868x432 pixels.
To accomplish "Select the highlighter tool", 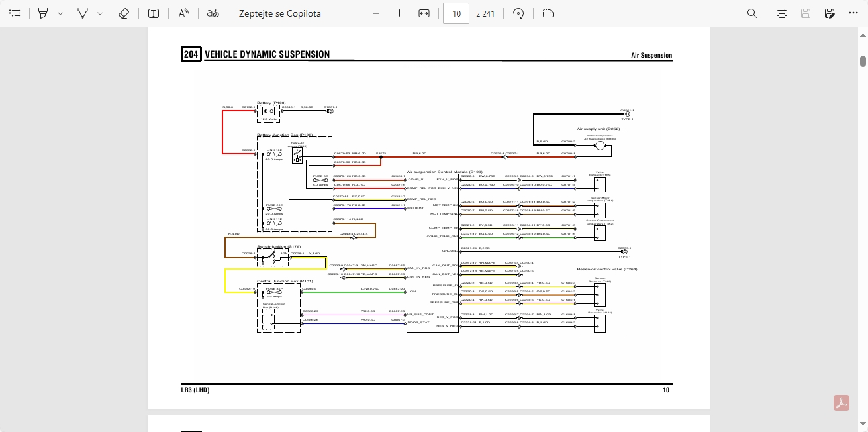I will coord(43,13).
